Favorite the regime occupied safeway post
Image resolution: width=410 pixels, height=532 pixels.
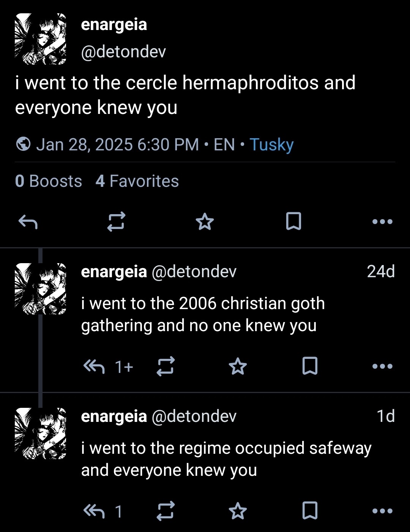(238, 511)
